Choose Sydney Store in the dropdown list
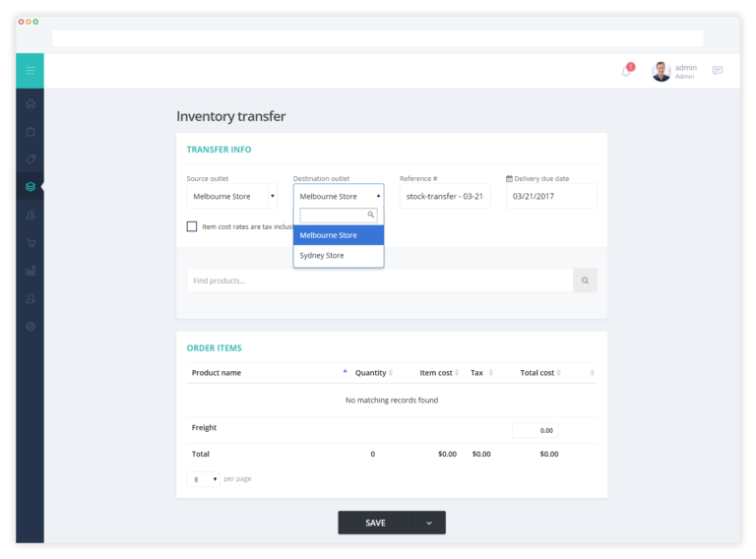This screenshot has height=559, width=756. pos(339,256)
